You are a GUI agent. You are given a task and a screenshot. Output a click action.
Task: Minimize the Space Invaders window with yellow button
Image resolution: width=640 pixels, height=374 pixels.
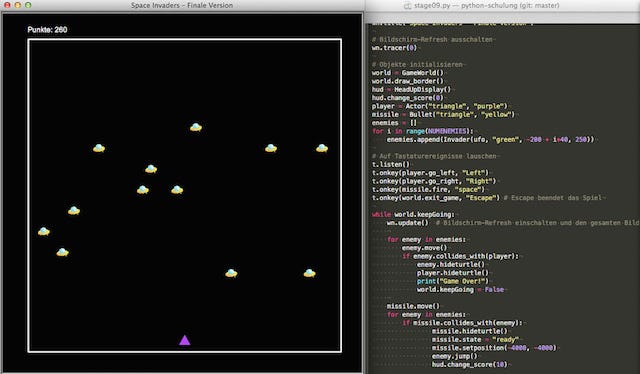[x=18, y=5]
